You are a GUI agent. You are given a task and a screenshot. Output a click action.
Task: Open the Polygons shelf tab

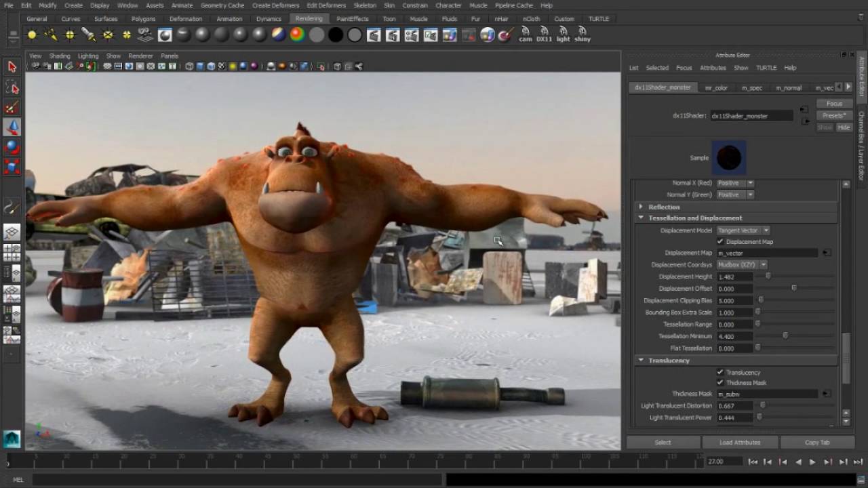pyautogui.click(x=144, y=19)
